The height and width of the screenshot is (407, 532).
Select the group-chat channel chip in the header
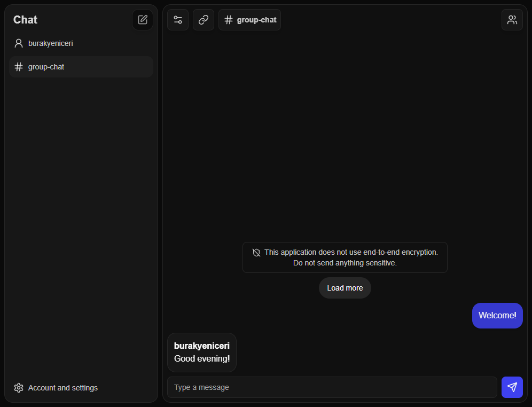click(x=249, y=19)
